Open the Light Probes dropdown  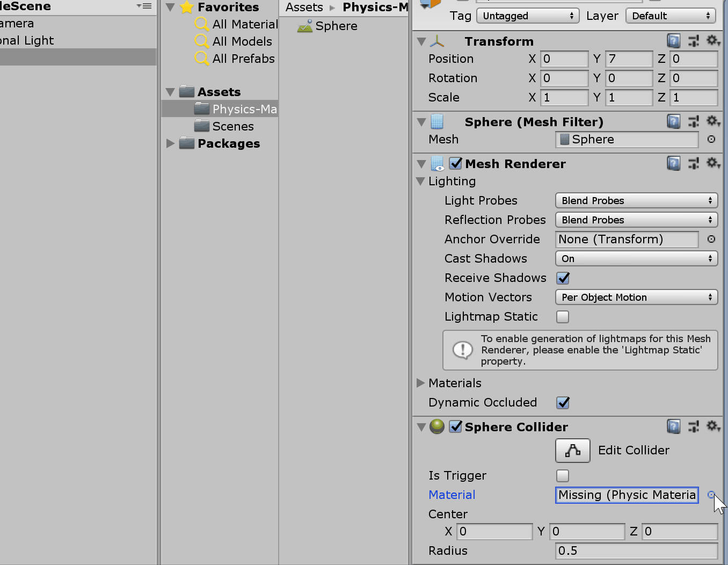(636, 201)
